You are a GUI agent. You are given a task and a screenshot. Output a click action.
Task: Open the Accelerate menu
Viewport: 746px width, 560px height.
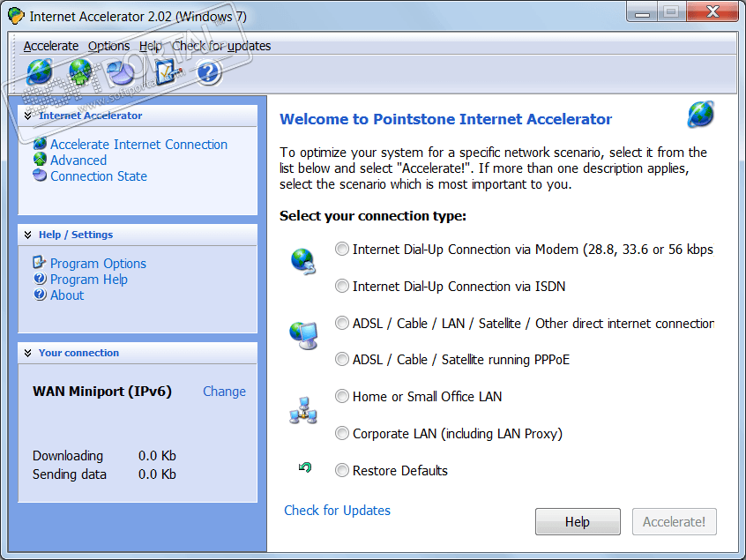click(x=51, y=46)
